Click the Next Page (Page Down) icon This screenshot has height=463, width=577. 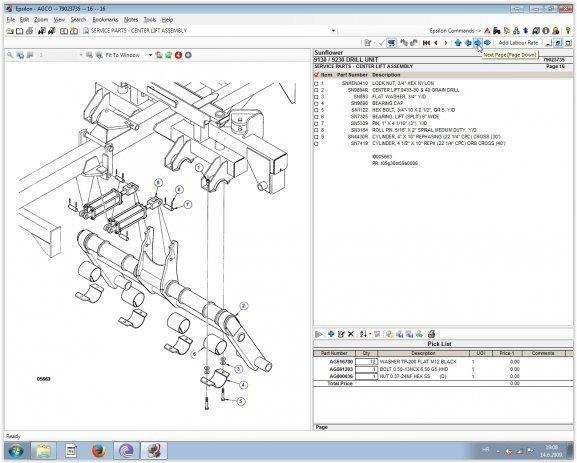(x=478, y=43)
